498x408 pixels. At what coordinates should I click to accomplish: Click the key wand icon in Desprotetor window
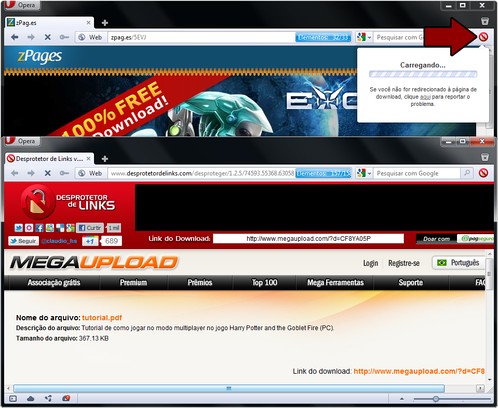pos(64,173)
